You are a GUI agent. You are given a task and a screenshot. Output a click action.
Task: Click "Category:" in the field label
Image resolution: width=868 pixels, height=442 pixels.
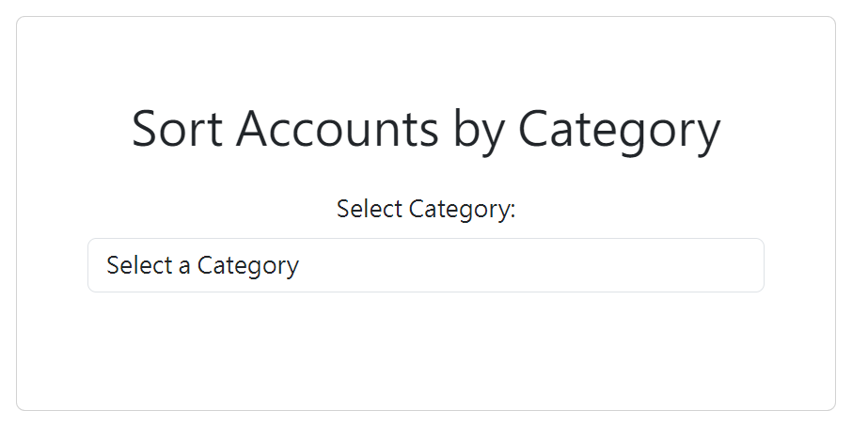pos(463,209)
